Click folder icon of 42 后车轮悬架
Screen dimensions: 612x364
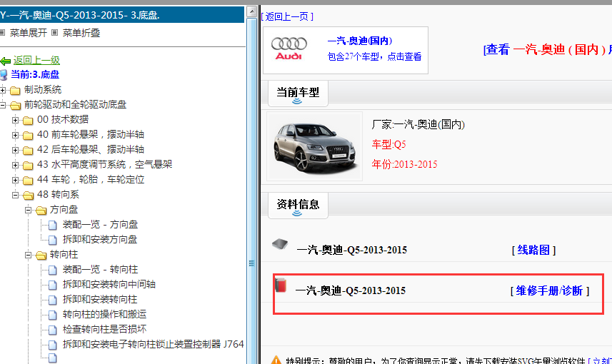point(28,150)
